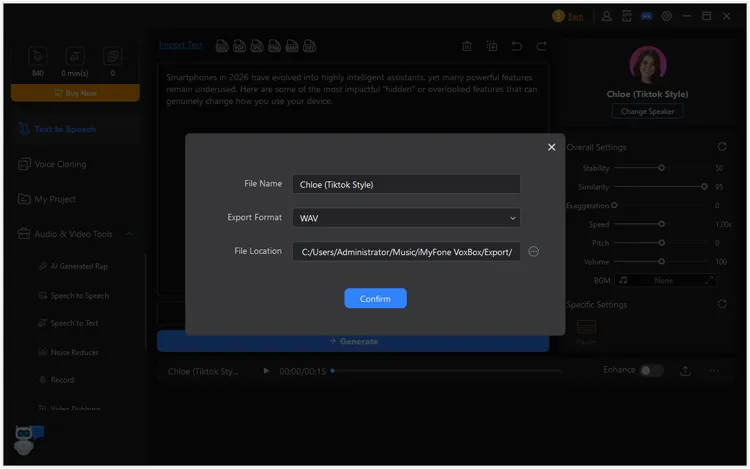The image size is (750, 469).
Task: Reset Overall Settings with refresh icon
Action: tap(722, 147)
